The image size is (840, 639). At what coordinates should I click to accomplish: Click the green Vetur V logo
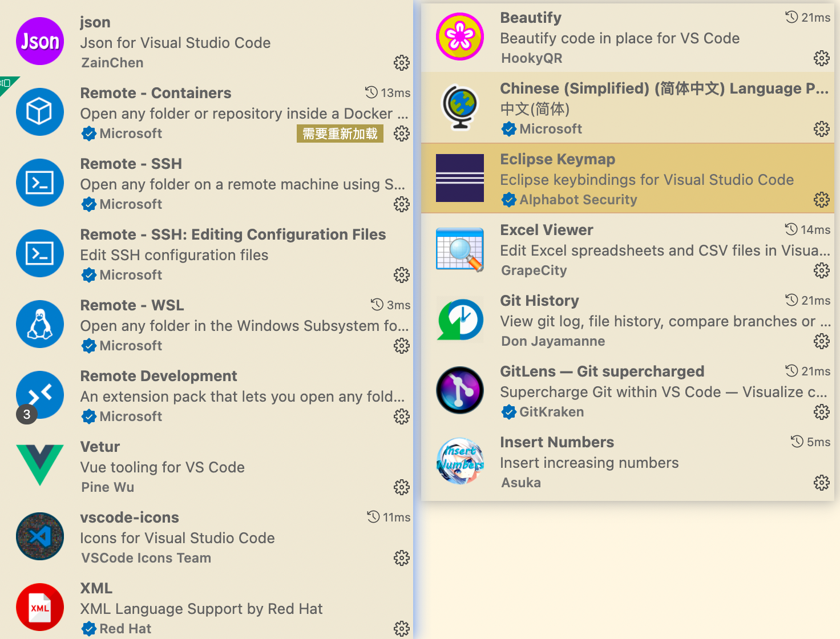40,466
